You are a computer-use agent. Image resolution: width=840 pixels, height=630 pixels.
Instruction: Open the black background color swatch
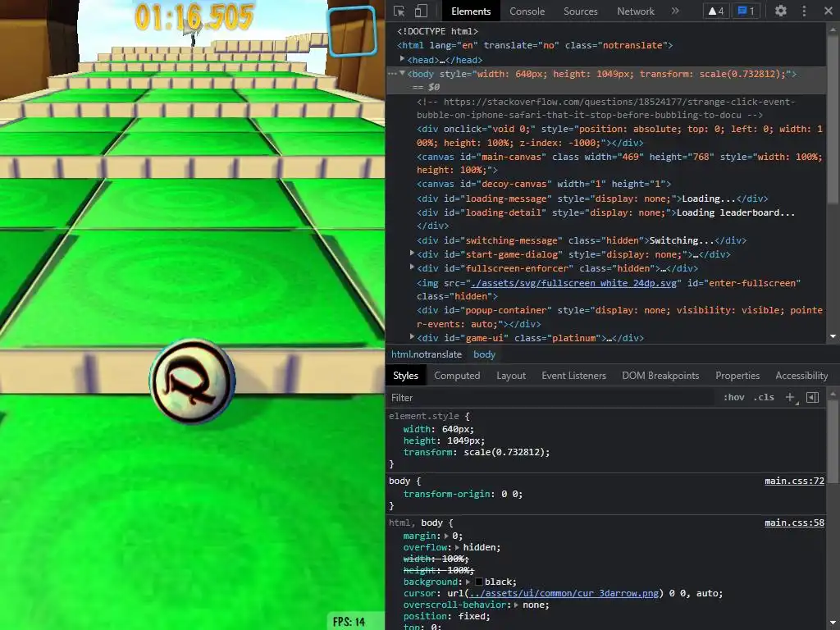(479, 582)
